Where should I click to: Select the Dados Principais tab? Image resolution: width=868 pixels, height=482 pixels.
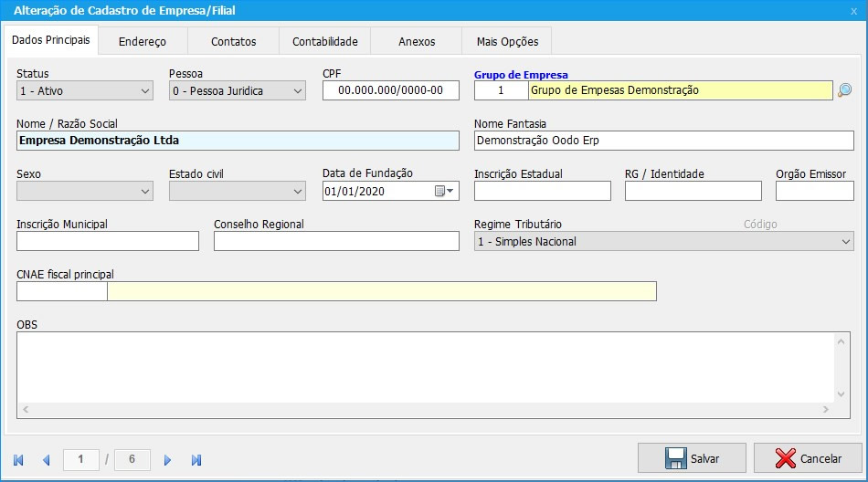click(x=51, y=40)
